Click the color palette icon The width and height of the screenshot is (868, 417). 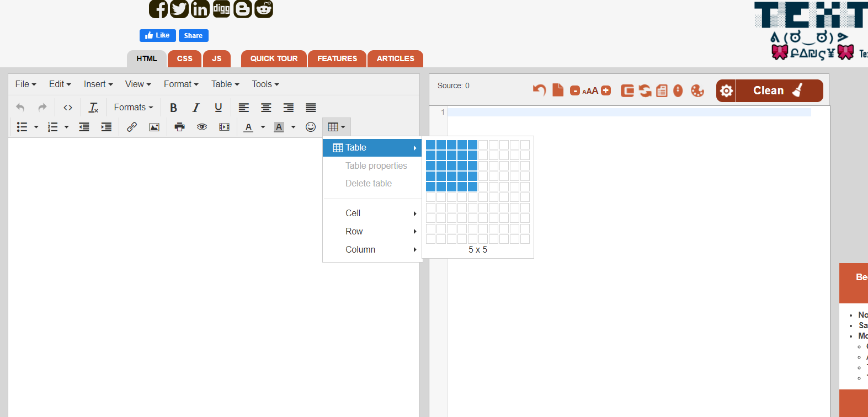pos(697,90)
